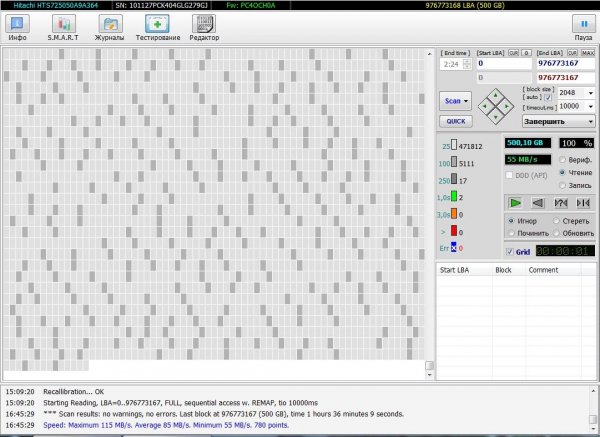Screen dimensions: 600x437
Task: Select the Запись write mode radio
Action: tap(563, 186)
